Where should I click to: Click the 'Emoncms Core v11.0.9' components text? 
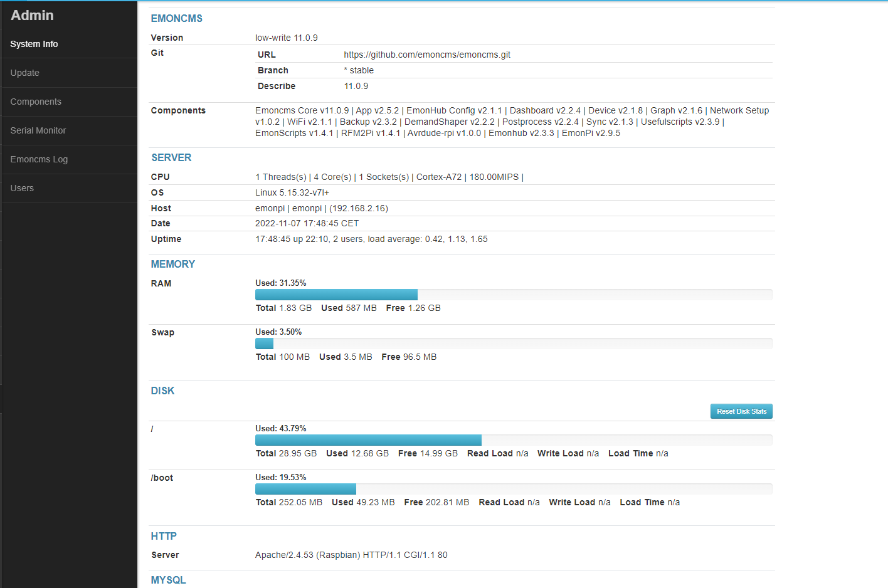[x=302, y=110]
